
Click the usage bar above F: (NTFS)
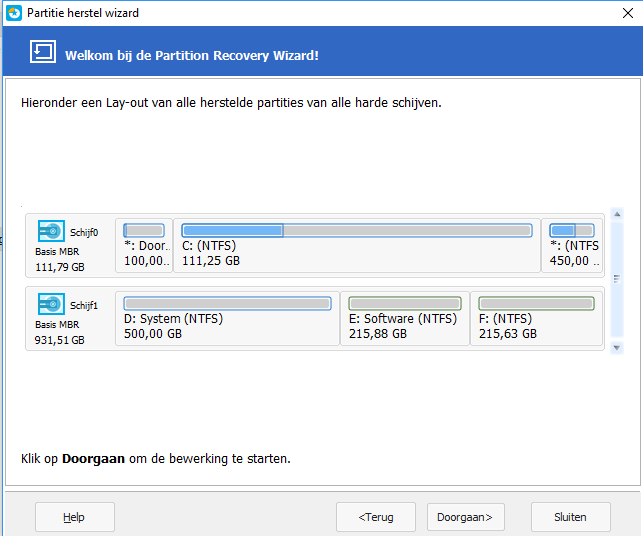tap(536, 303)
